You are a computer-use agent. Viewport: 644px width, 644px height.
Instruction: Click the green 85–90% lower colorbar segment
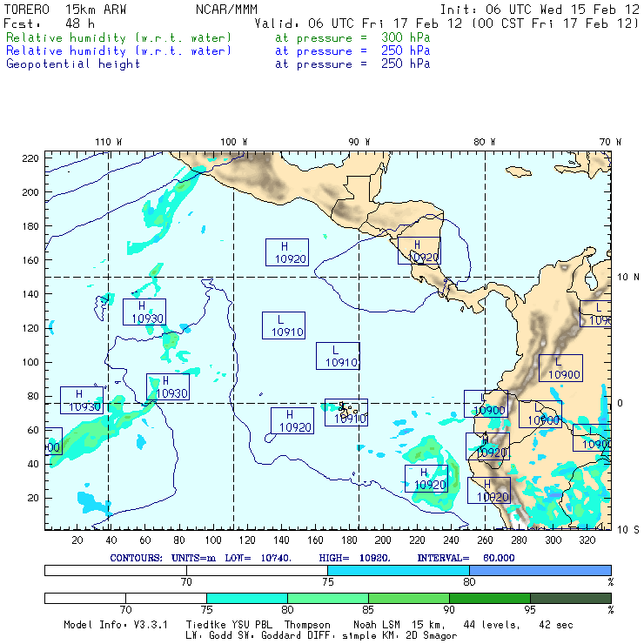pos(409,598)
